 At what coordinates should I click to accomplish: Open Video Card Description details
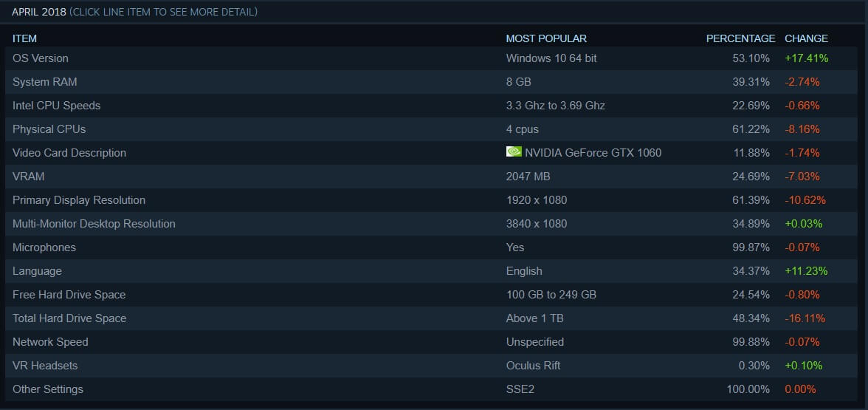tap(69, 153)
